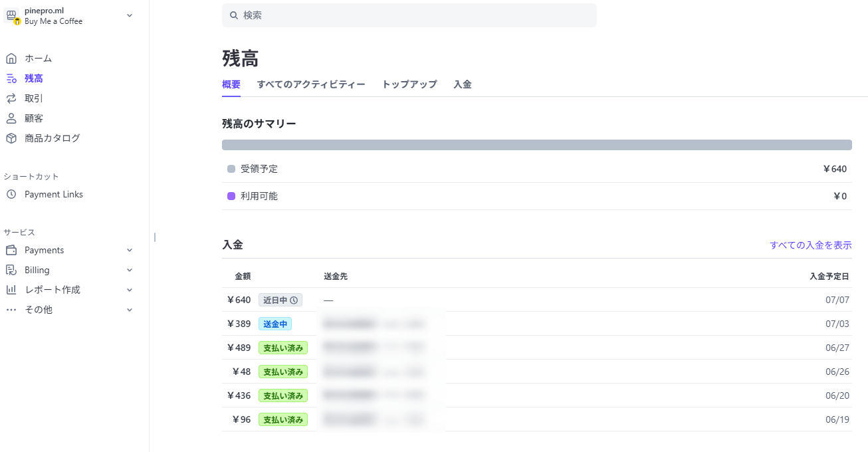
Task: Switch to the トップアップ tab
Action: click(409, 84)
